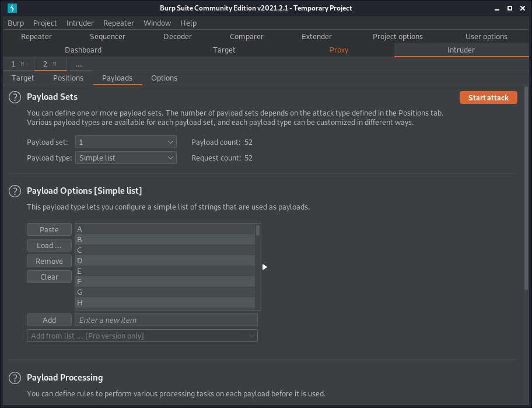
Task: Select the Payloads sub-tab
Action: click(117, 78)
